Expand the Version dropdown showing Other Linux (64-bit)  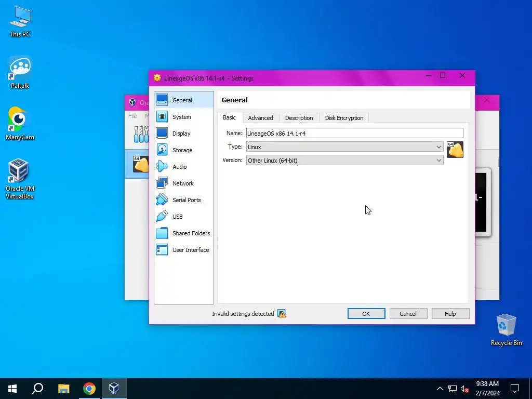[345, 160]
